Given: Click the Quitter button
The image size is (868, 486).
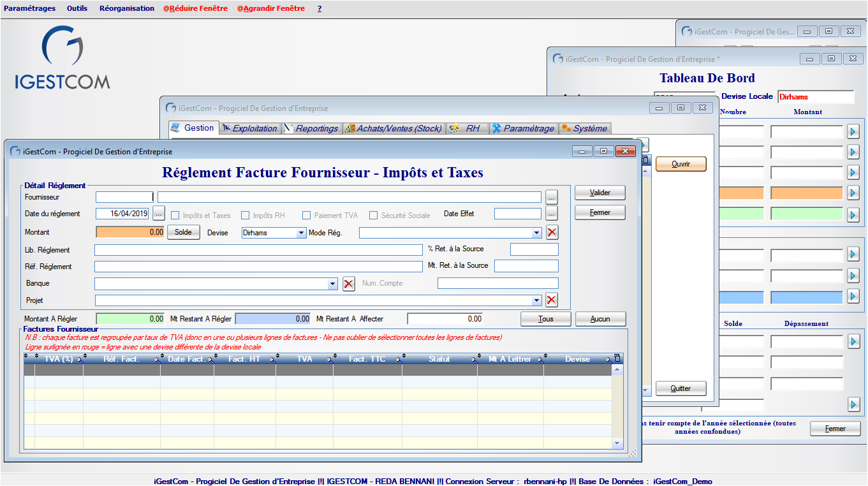Looking at the screenshot, I should [x=681, y=388].
